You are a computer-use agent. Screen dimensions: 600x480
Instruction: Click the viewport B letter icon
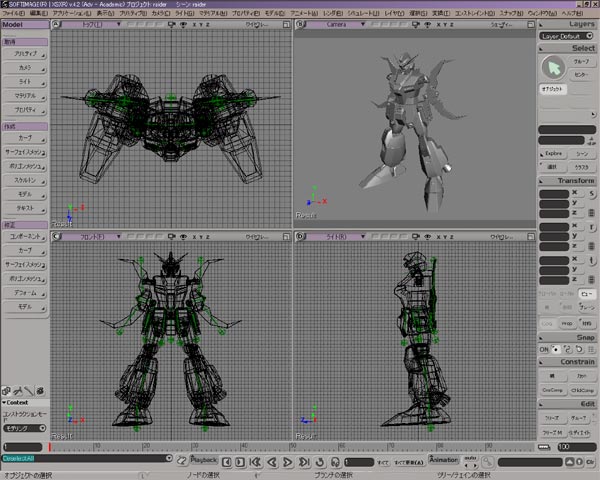point(300,24)
